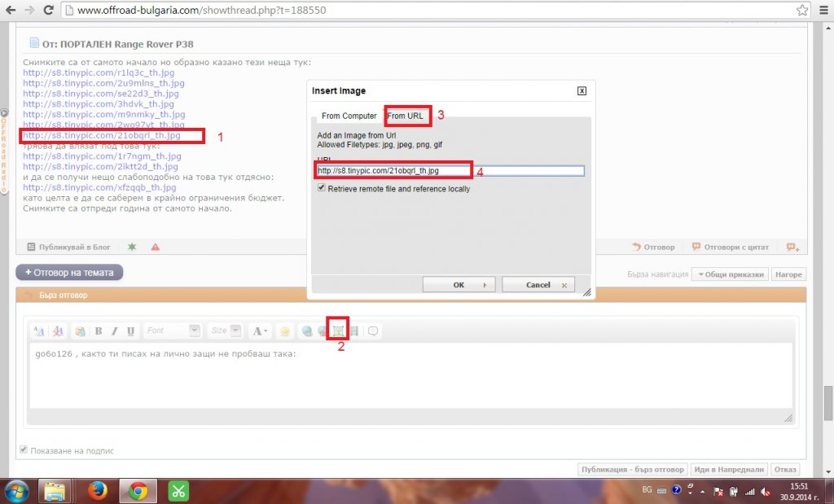Toggle the Показване на подпис checkbox
This screenshot has width=834, height=504.
click(x=24, y=449)
